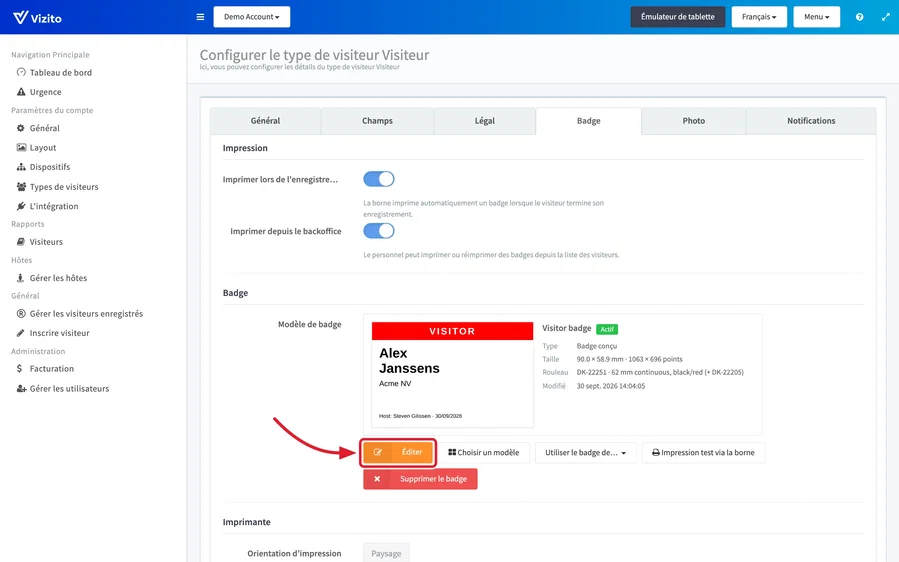Screen dimensions: 899x562
Task: Switch to the Notifications tab
Action: pos(811,121)
